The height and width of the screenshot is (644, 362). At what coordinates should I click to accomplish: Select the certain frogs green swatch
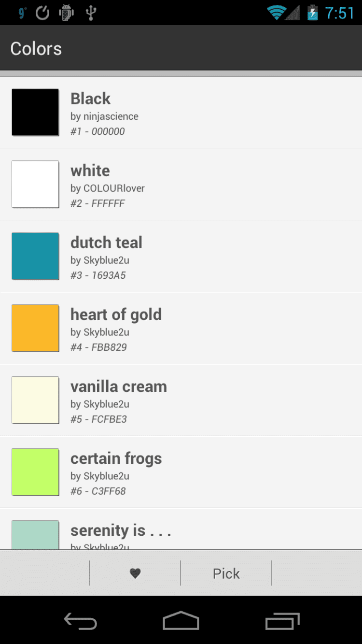point(35,472)
